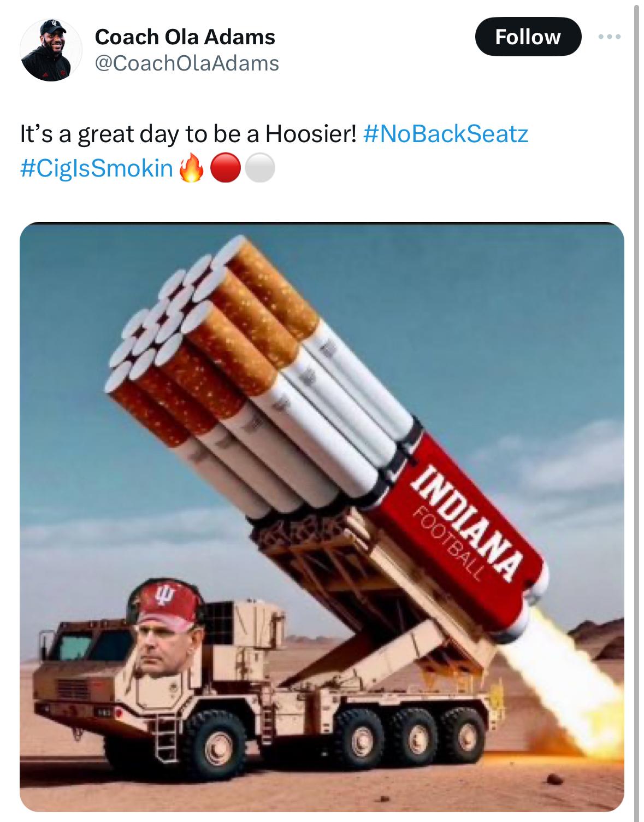Open the three-dot more options menu

pos(610,37)
